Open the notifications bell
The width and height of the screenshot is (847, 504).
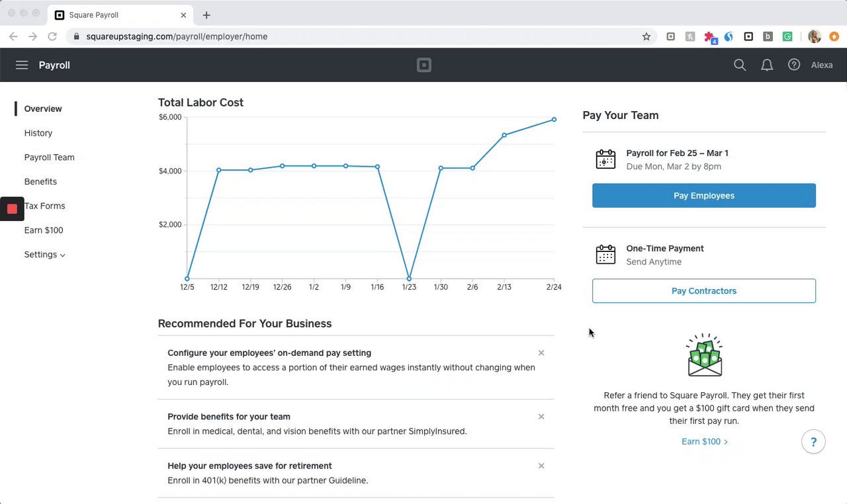tap(767, 65)
